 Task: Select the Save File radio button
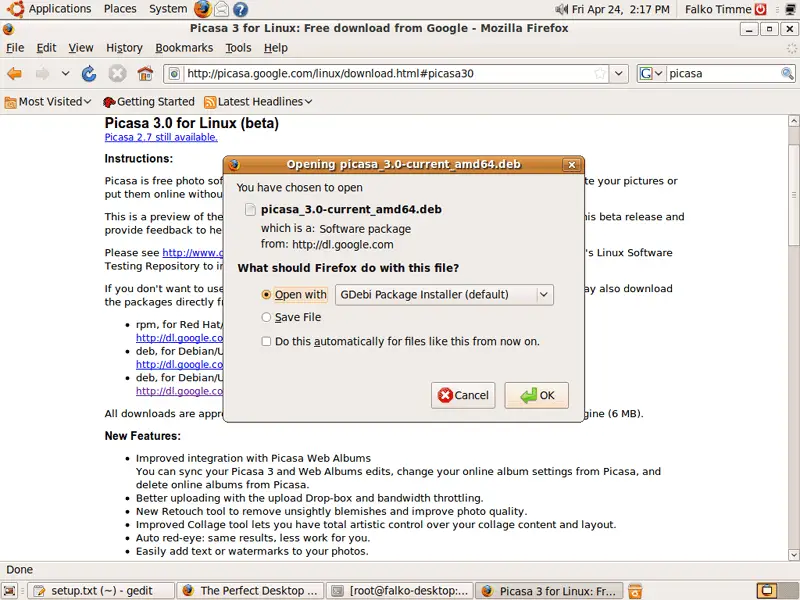pos(266,317)
